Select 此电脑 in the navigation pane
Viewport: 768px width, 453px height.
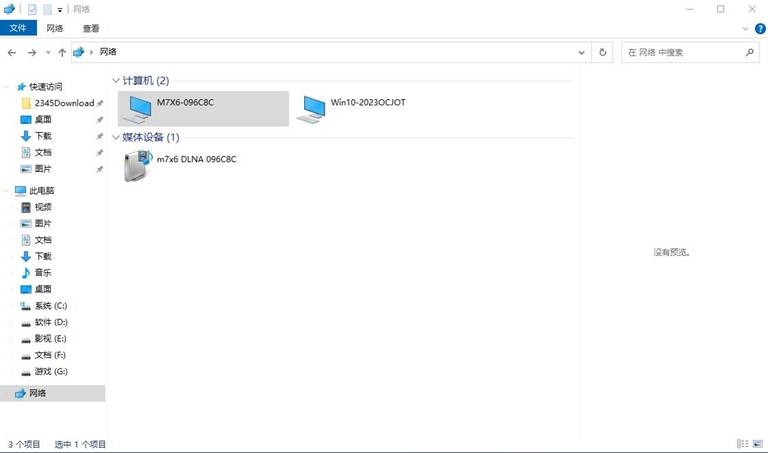(x=34, y=191)
